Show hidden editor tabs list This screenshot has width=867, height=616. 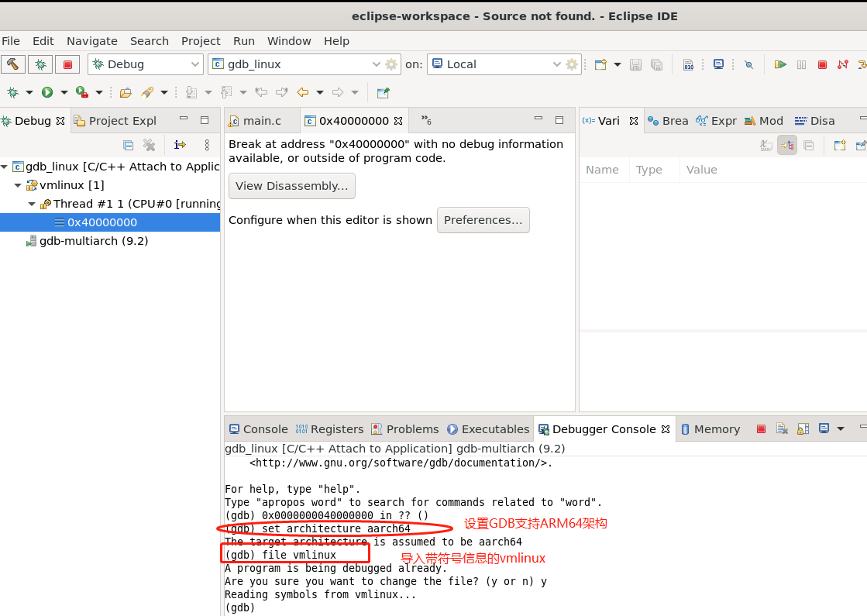(426, 120)
